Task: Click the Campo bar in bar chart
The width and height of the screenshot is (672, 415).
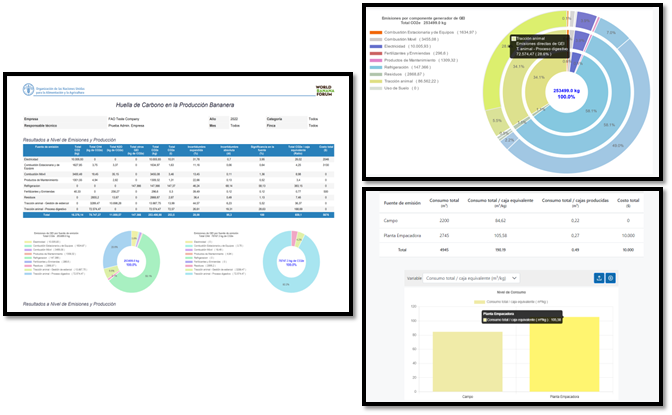Action: [468, 361]
